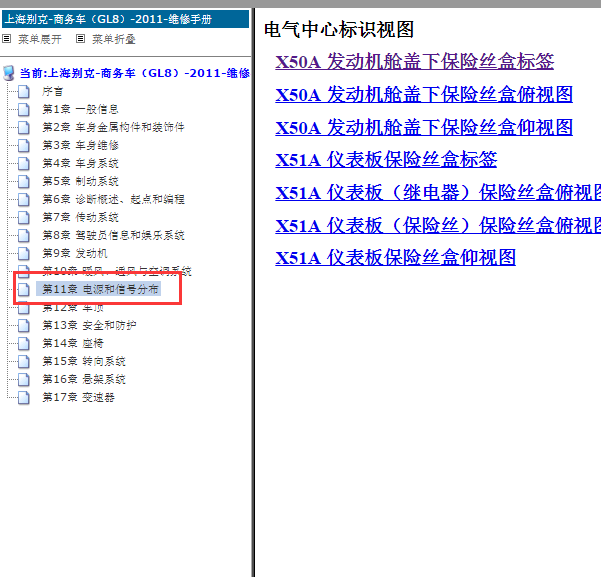Viewport: 601px width, 577px height.
Task: Click the page icon beside 序言
Action: (24, 91)
